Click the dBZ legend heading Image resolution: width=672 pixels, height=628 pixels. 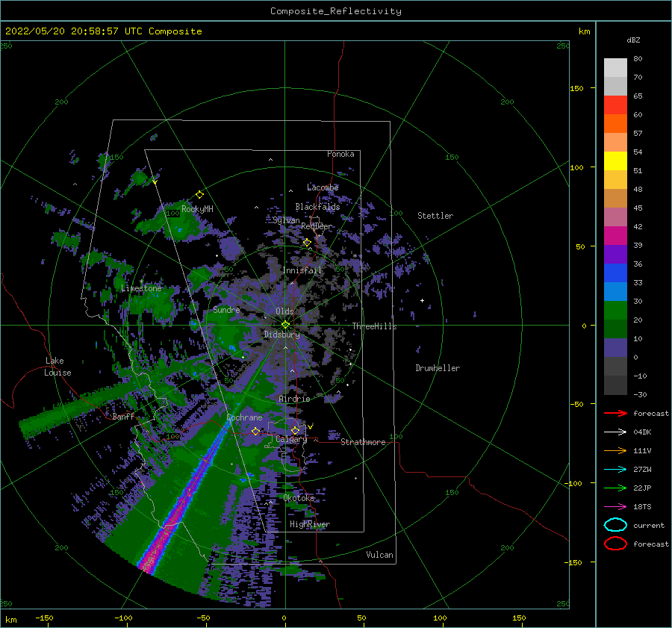tap(633, 40)
